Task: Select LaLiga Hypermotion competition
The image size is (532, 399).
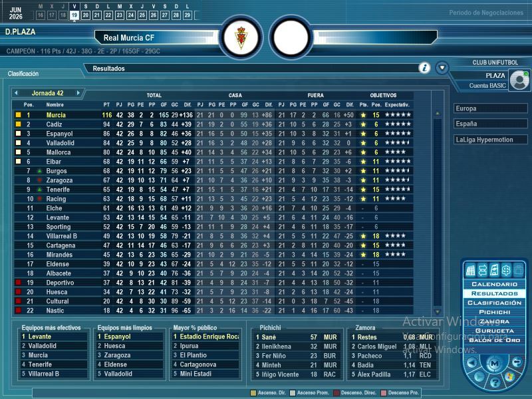Action: coord(490,140)
